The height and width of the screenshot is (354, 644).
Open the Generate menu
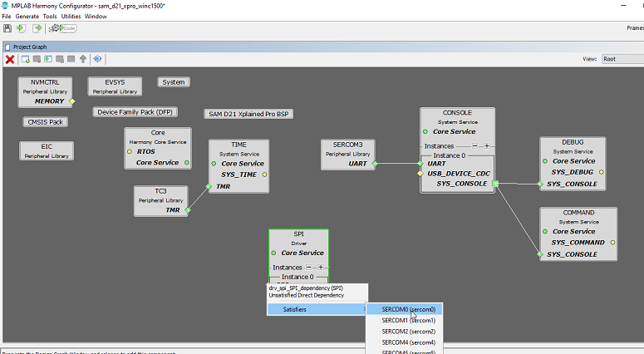(27, 17)
